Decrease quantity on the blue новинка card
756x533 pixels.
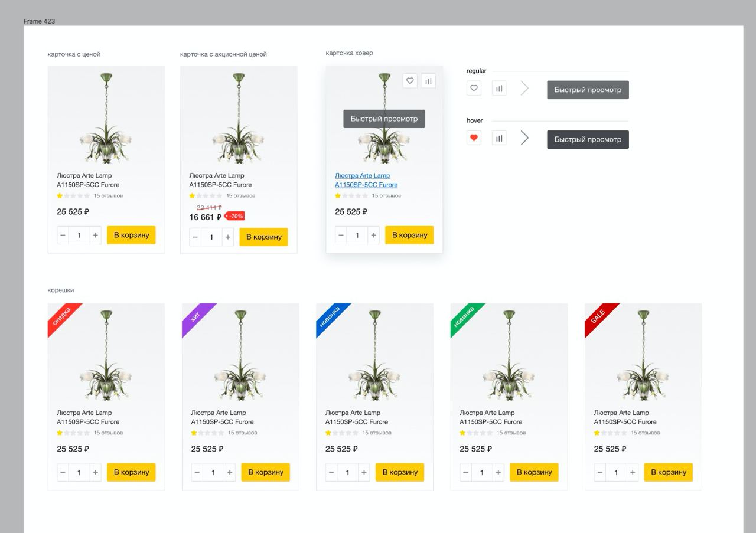(x=331, y=472)
